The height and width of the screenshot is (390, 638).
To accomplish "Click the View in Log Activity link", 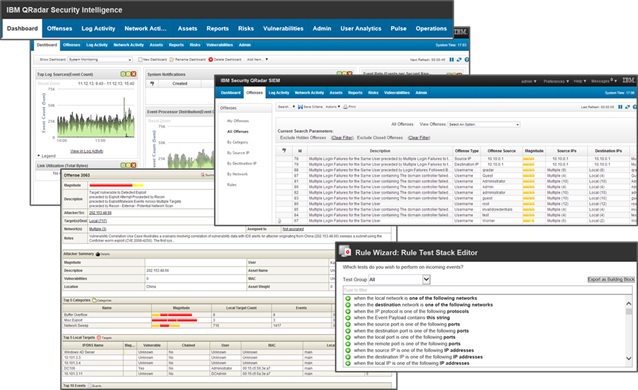I will (x=87, y=151).
